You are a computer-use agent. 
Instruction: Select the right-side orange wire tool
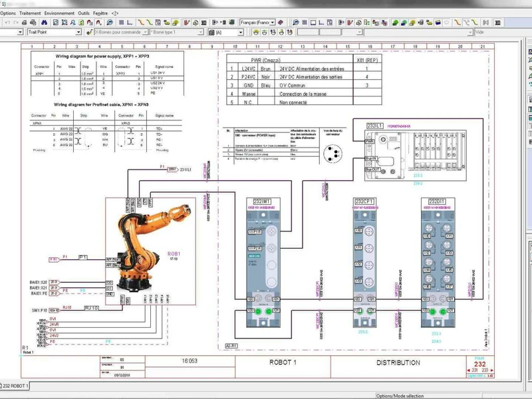(x=458, y=23)
